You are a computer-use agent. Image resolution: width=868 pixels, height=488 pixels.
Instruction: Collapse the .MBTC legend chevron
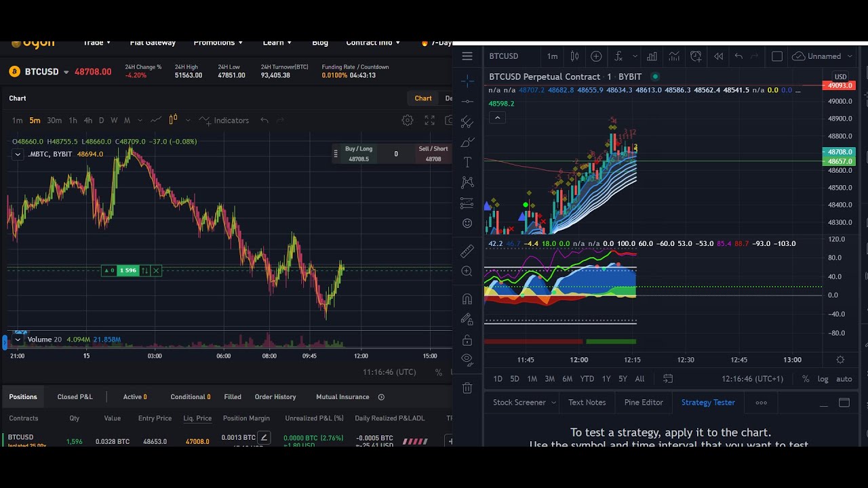[x=18, y=155]
